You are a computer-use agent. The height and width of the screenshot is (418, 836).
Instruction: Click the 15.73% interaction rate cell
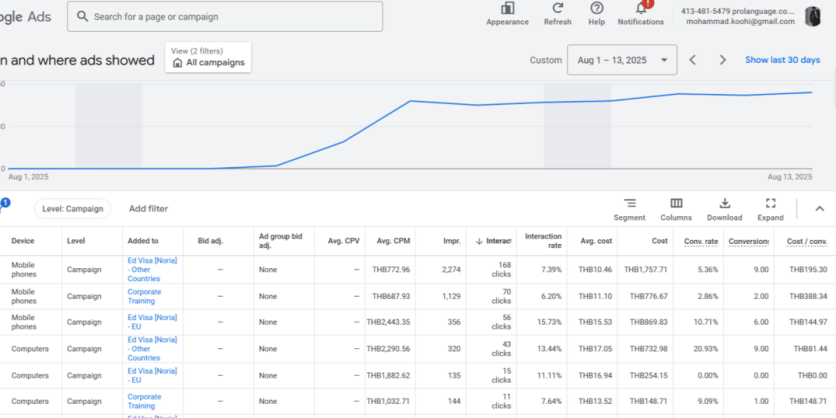click(x=548, y=322)
